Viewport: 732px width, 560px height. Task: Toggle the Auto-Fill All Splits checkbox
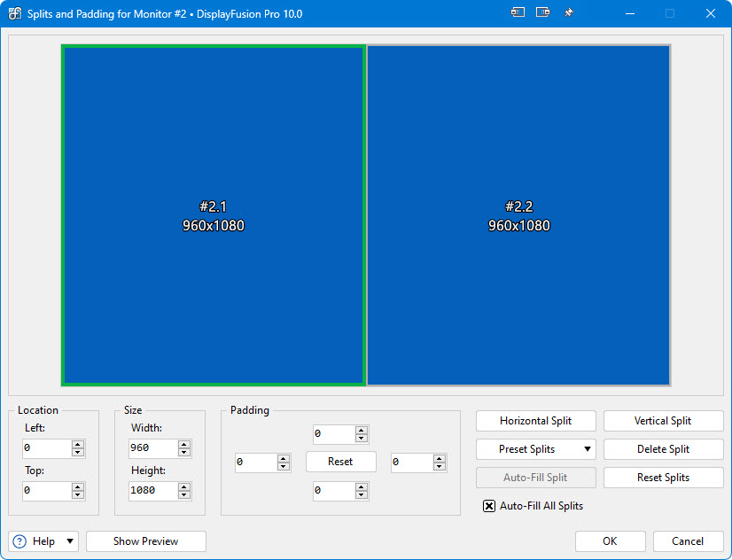click(x=489, y=506)
